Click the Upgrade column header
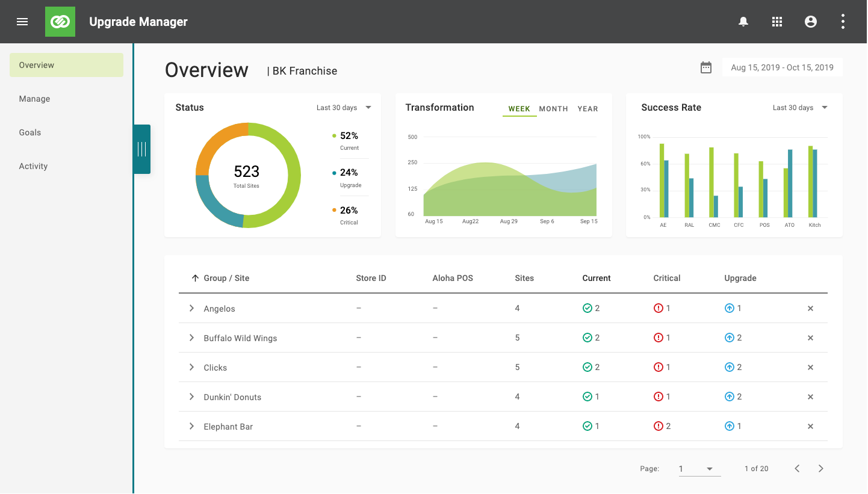 740,278
